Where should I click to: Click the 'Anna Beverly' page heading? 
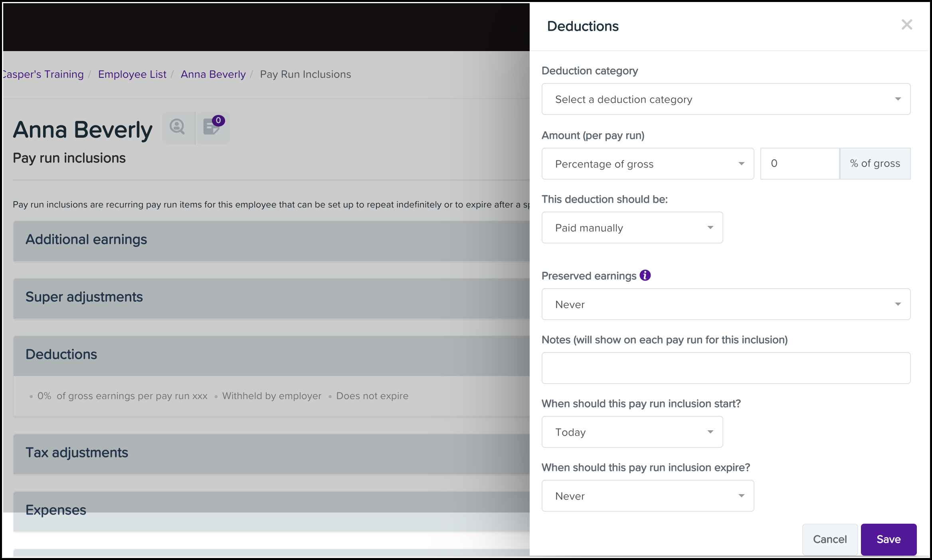click(x=83, y=130)
